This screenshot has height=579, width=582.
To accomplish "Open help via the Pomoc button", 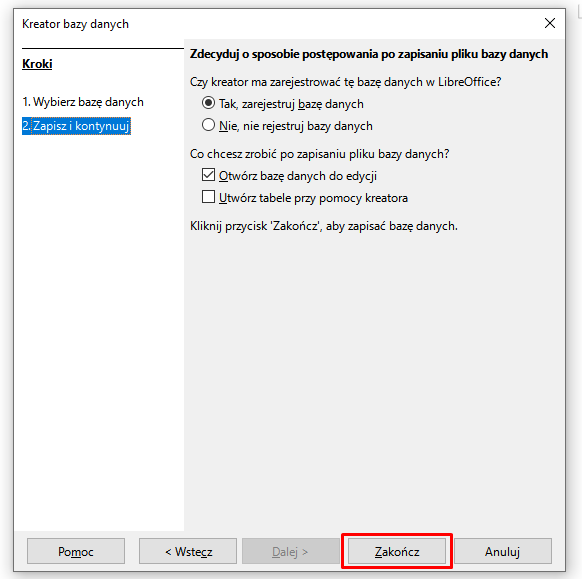I will (x=76, y=551).
